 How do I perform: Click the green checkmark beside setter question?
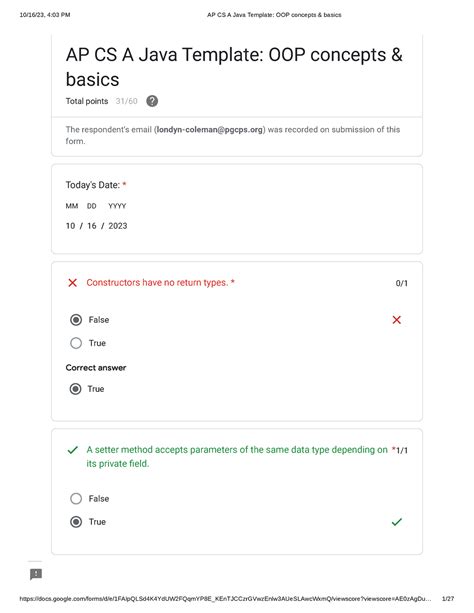(x=73, y=450)
